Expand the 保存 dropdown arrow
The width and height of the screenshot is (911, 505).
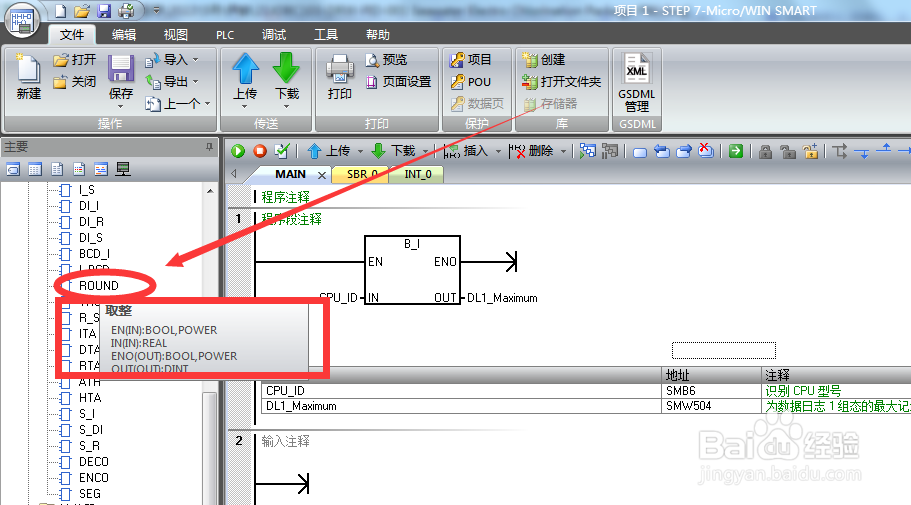point(121,106)
